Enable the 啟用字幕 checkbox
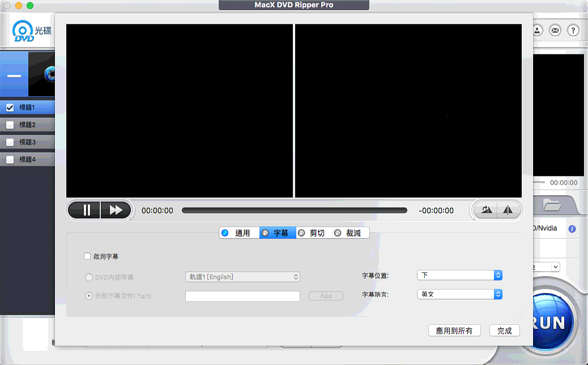Image resolution: width=588 pixels, height=365 pixels. [87, 256]
